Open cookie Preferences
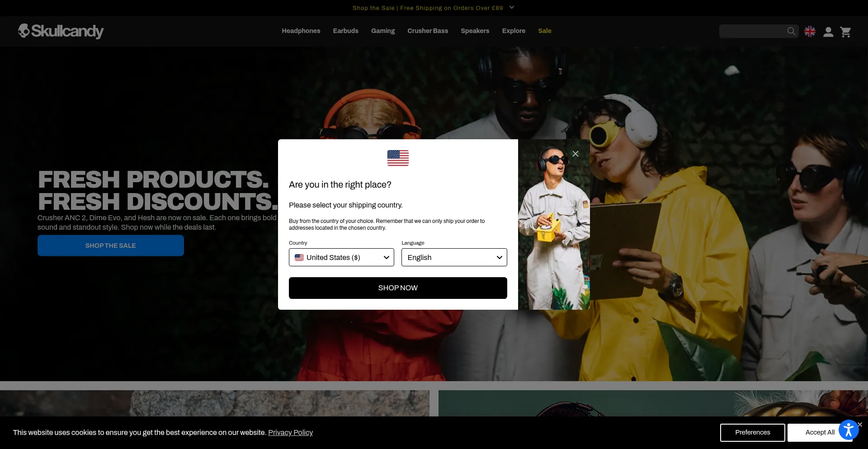The width and height of the screenshot is (868, 449). tap(753, 433)
